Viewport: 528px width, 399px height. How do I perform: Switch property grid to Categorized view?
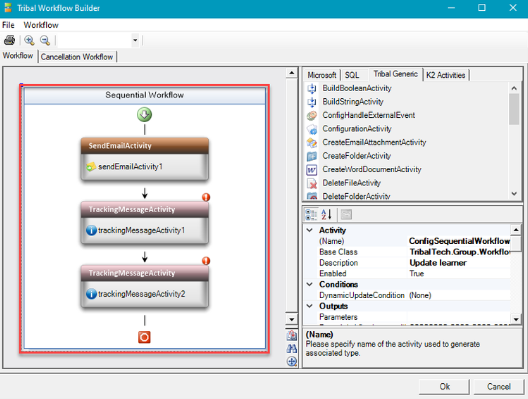[x=311, y=214]
